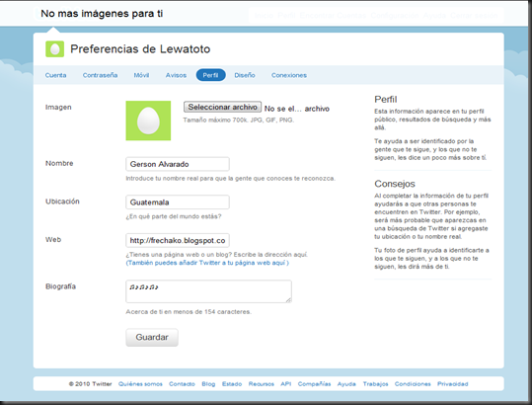Click the 'Perfil' sidebar heading
The width and height of the screenshot is (532, 405).
click(385, 99)
